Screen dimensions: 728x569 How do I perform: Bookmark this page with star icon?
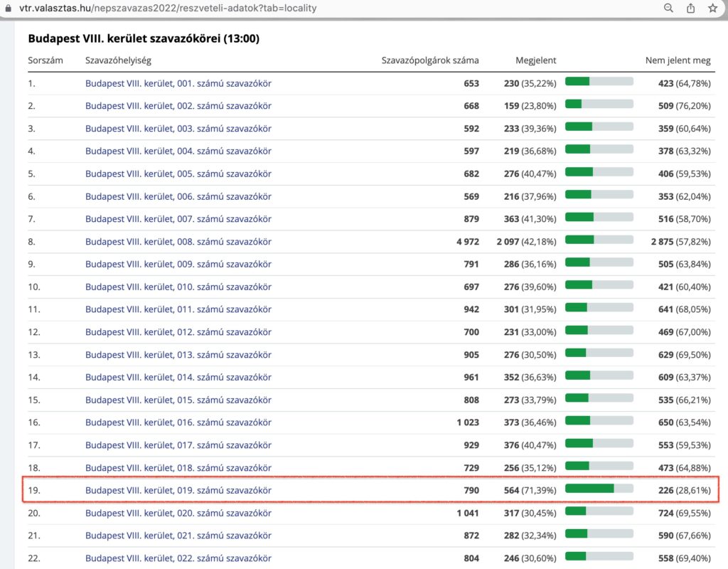click(712, 9)
